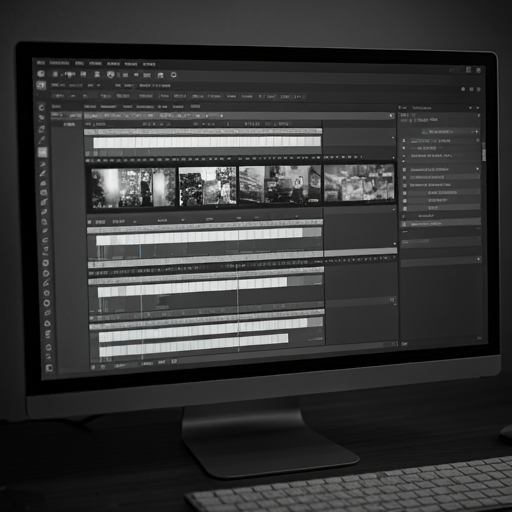The height and width of the screenshot is (512, 512).
Task: Expand the small arrow at the bottom of the right panel
Action: 479,259
